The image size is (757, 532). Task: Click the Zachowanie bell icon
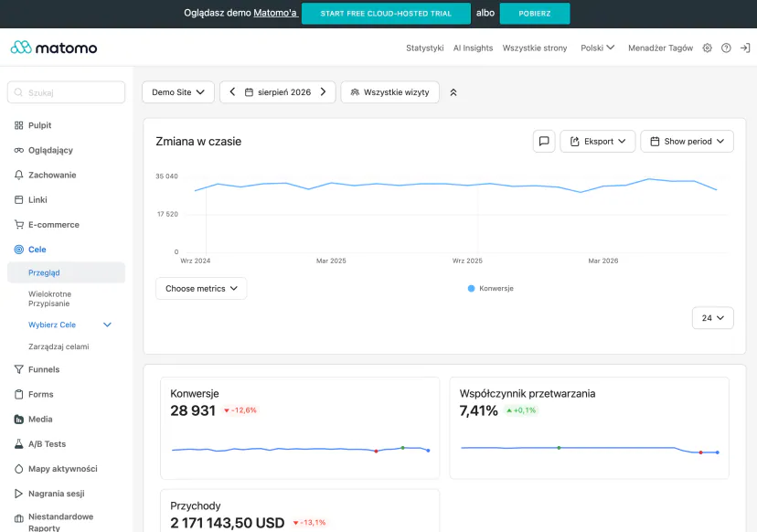click(x=19, y=175)
